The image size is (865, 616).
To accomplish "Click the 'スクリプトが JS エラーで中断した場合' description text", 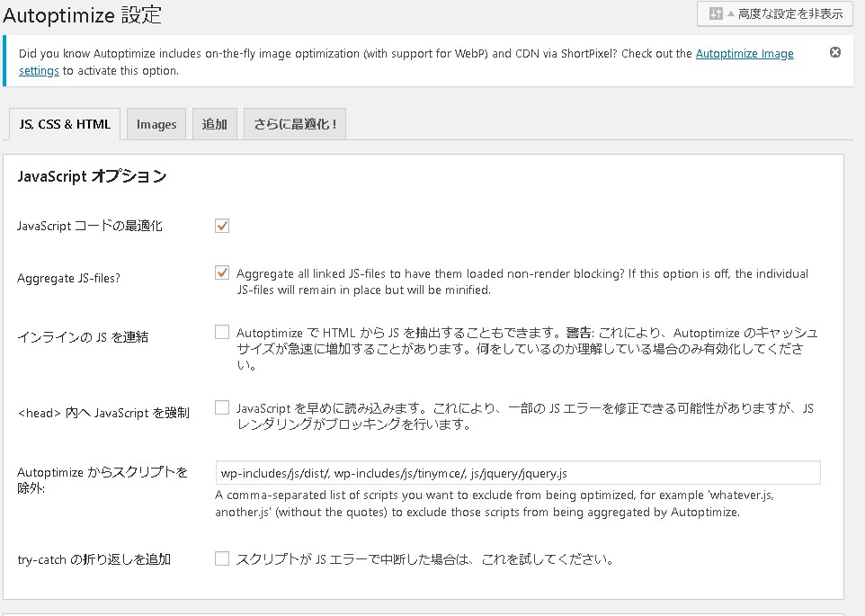I will tap(424, 559).
